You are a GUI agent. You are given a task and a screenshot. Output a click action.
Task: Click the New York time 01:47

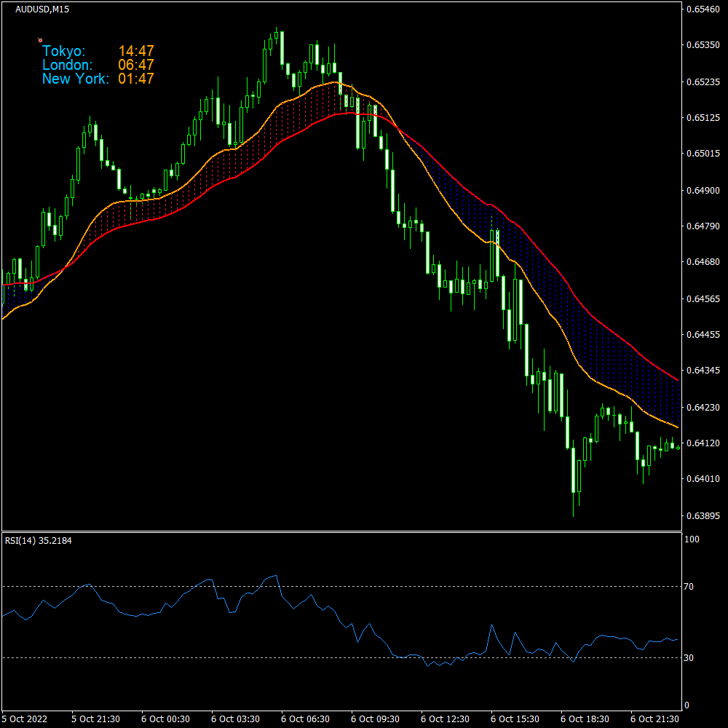tap(136, 79)
